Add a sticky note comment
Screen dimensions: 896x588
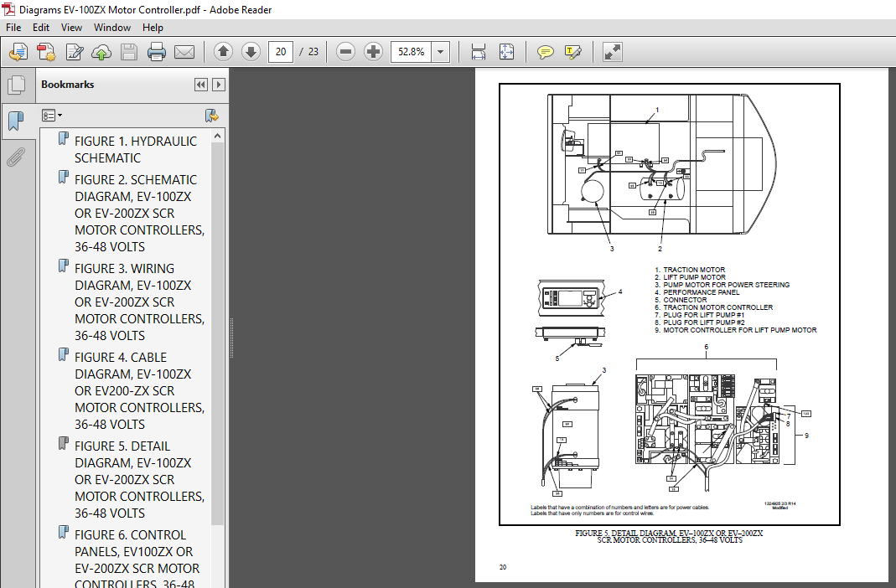tap(545, 52)
